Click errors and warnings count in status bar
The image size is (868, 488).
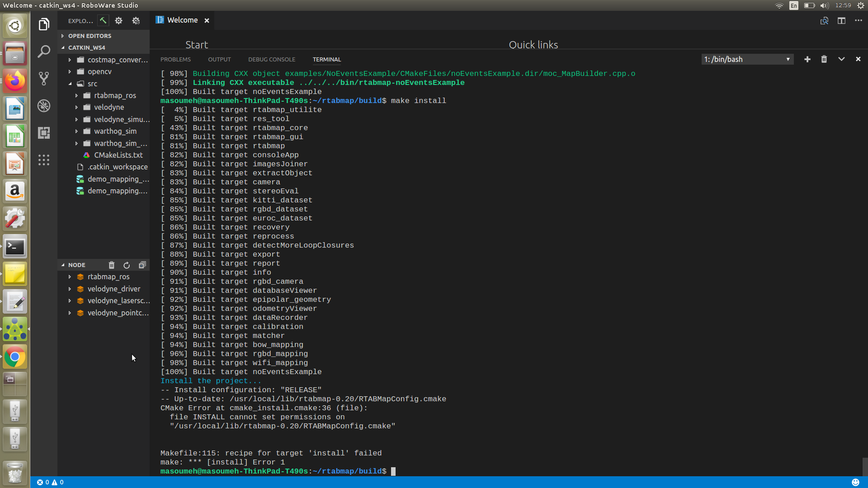50,482
